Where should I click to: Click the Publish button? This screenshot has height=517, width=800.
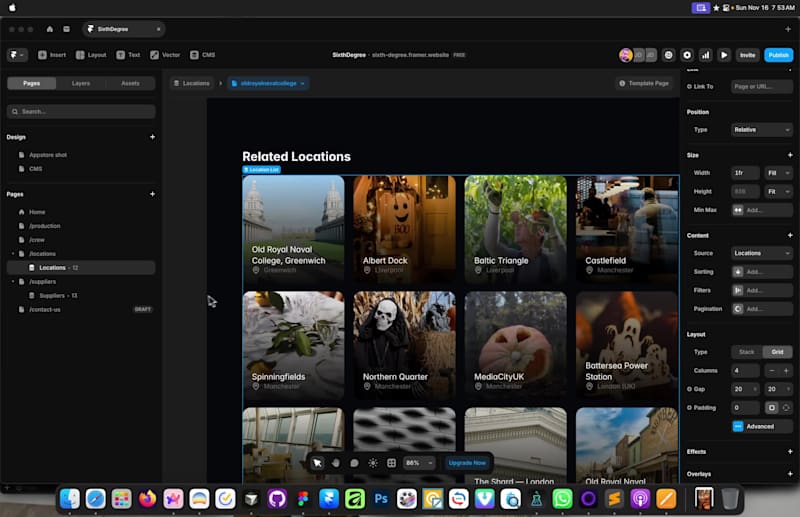pyautogui.click(x=778, y=55)
